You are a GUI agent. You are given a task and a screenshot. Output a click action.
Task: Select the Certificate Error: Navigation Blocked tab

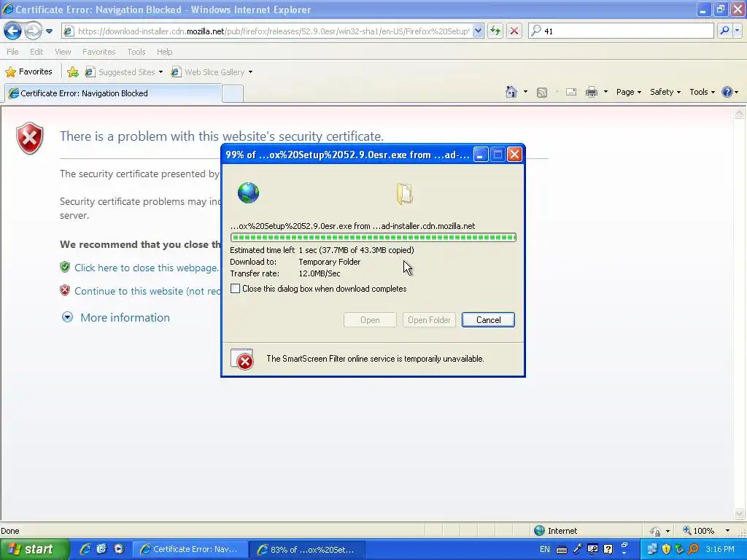[x=113, y=93]
